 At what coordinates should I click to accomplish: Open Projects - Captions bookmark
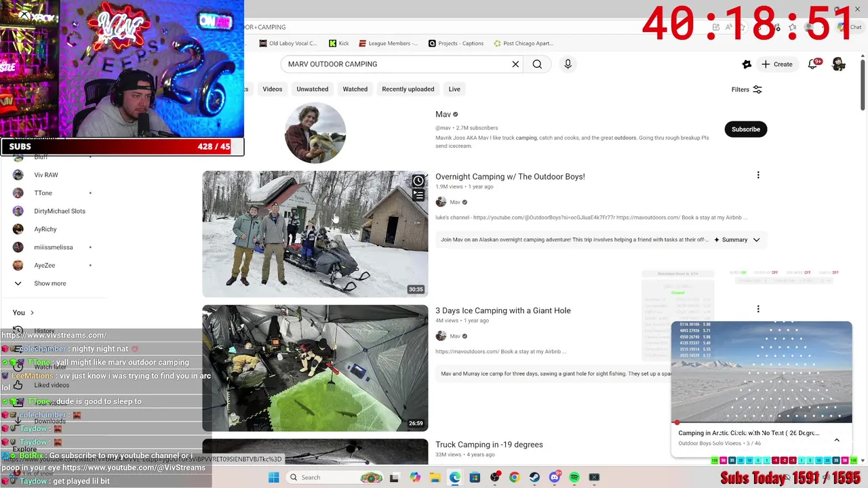pos(456,43)
